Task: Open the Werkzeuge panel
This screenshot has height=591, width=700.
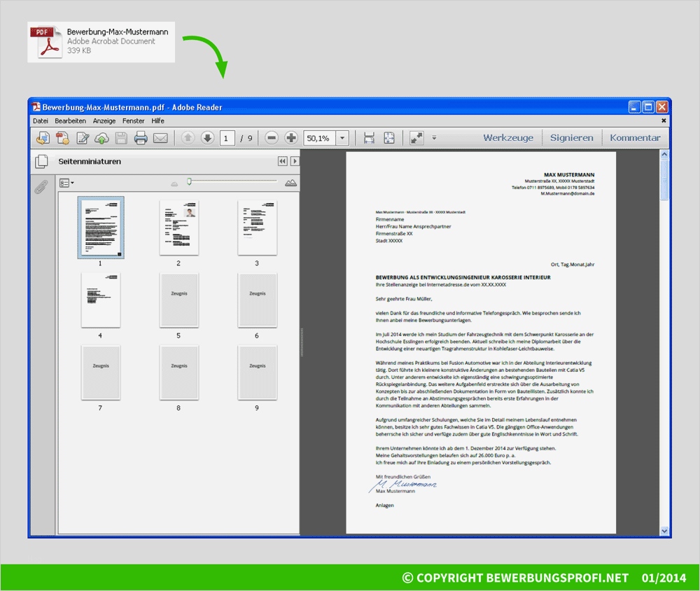Action: tap(508, 137)
